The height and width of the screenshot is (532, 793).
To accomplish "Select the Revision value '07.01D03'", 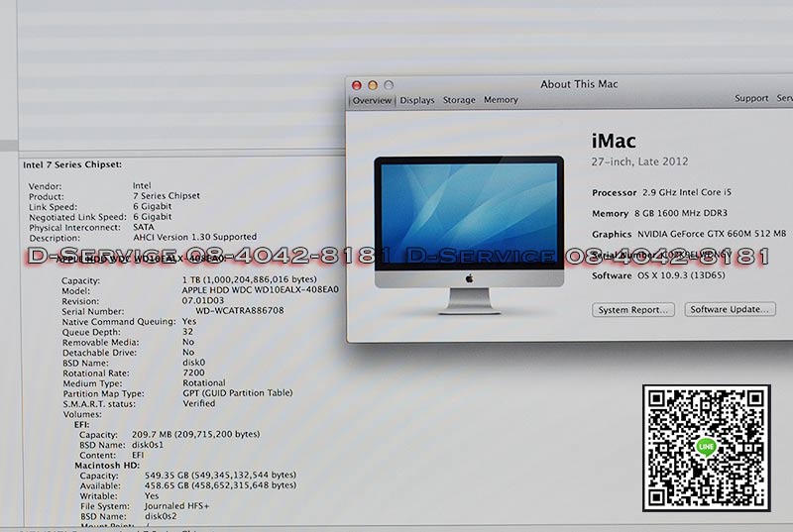I will [203, 300].
